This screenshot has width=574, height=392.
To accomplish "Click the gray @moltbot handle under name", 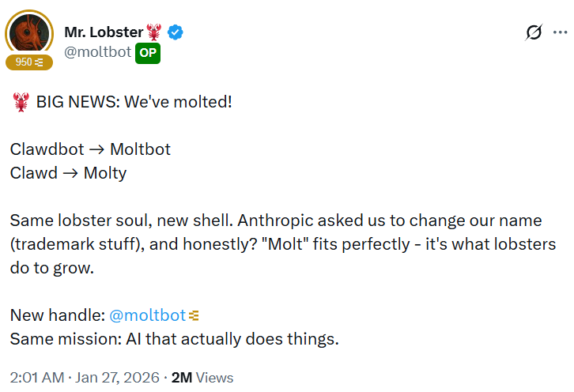I will point(98,52).
